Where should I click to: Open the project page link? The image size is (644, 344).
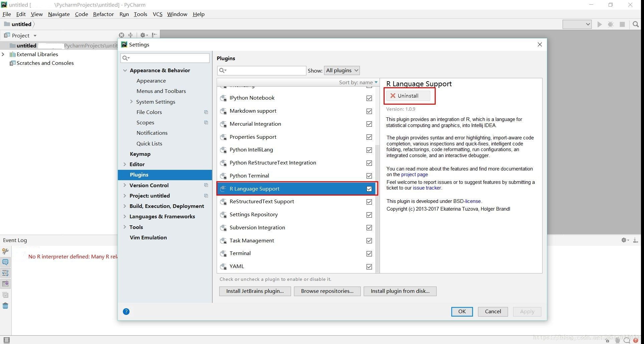(414, 175)
